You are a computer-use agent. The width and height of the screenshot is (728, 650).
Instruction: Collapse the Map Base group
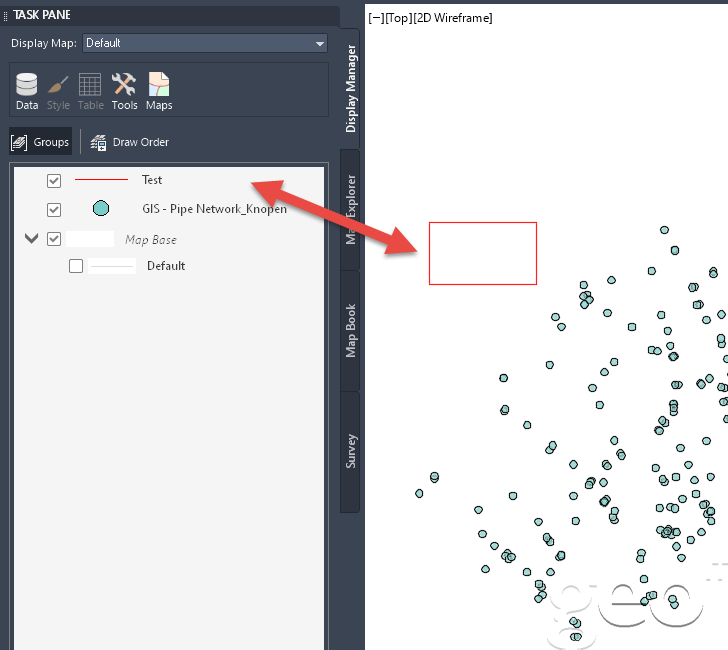[32, 239]
